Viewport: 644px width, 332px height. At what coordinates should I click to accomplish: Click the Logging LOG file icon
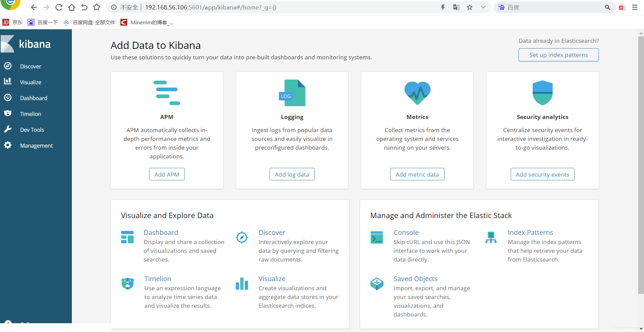pos(292,93)
